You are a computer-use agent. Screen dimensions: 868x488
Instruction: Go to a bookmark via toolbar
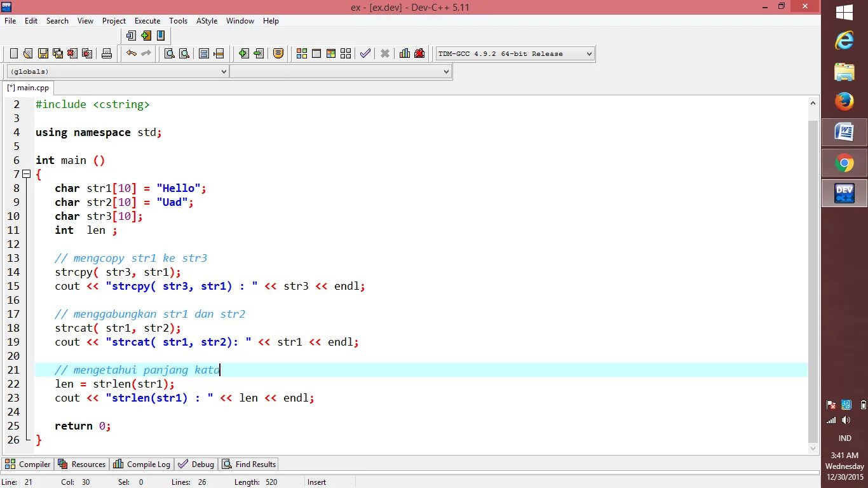pos(161,36)
